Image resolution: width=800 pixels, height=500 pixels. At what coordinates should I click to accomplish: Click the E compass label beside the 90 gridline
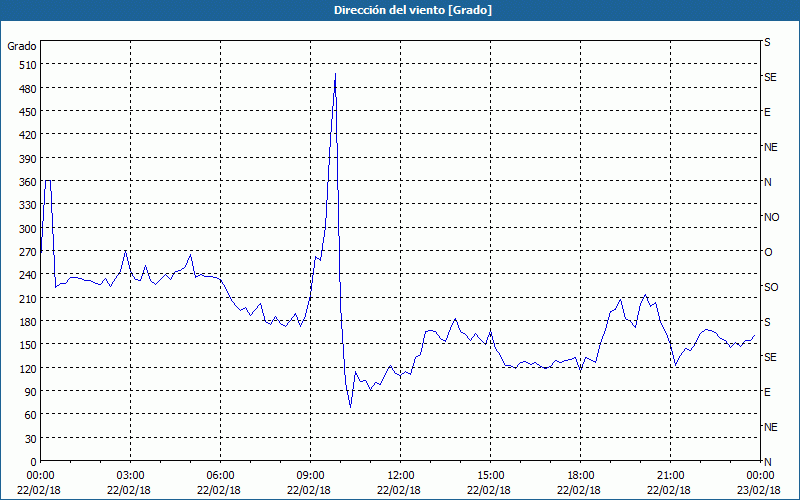[767, 392]
